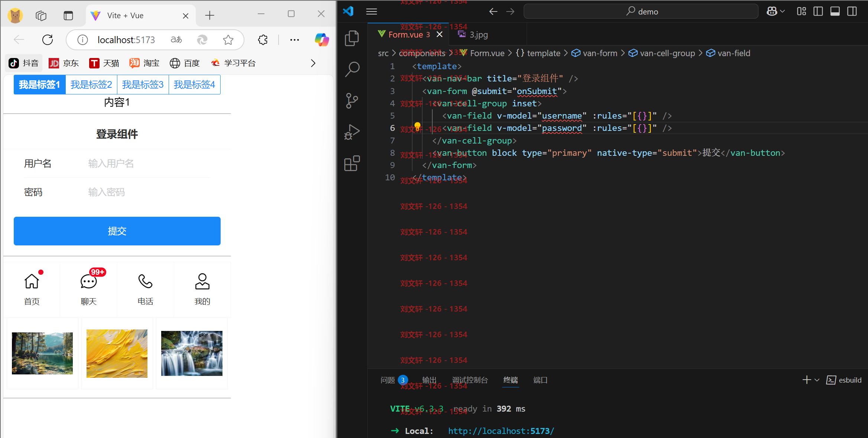The image size is (868, 438).
Task: Toggle the secondary side bar
Action: (x=852, y=12)
